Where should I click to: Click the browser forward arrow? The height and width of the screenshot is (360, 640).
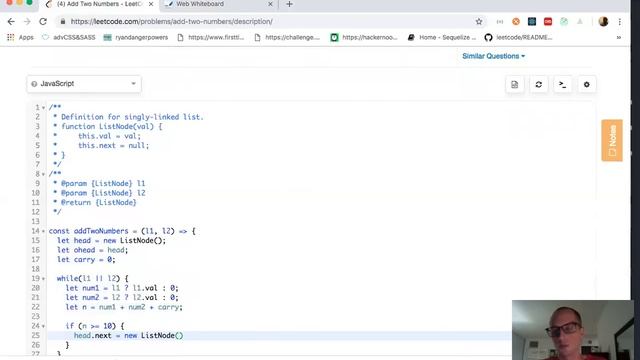coord(27,22)
